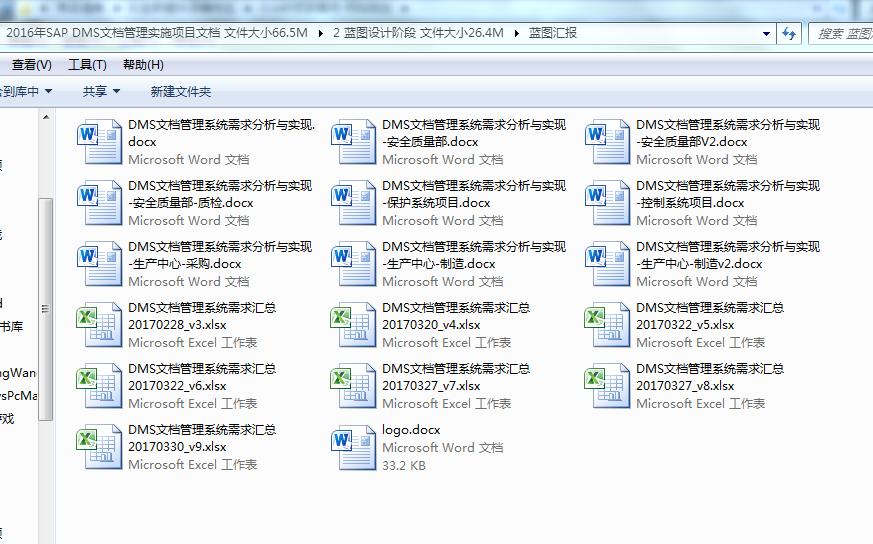This screenshot has height=544, width=873.
Task: Select the 20170330_v9.xlsx Excel icon
Action: 100,447
